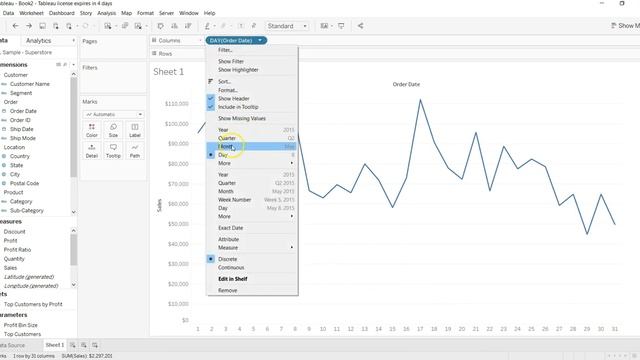
Task: Choose Show Filter in context menu
Action: point(251,61)
